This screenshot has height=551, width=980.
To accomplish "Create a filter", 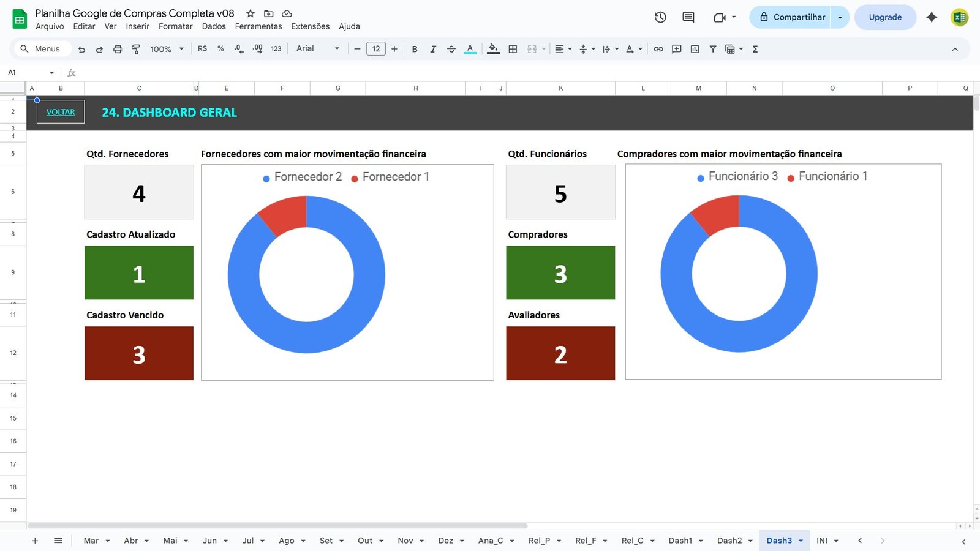I will point(712,48).
